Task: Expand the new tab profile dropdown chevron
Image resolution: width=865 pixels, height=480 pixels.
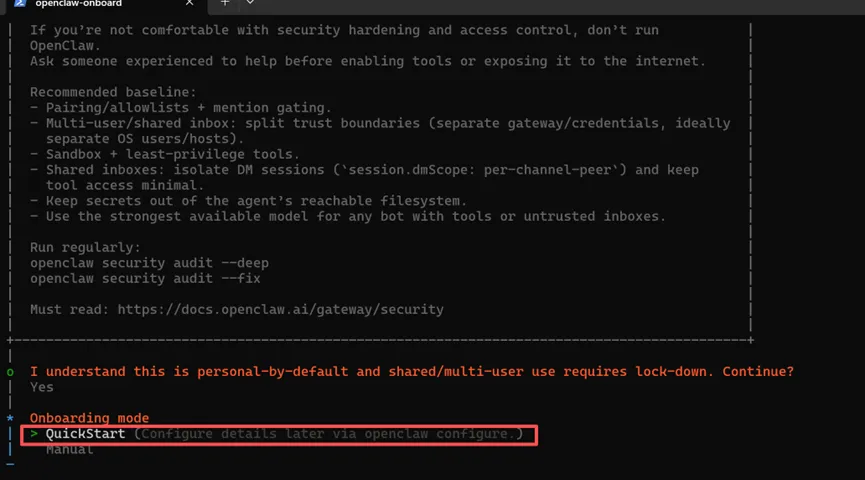Action: [250, 3]
